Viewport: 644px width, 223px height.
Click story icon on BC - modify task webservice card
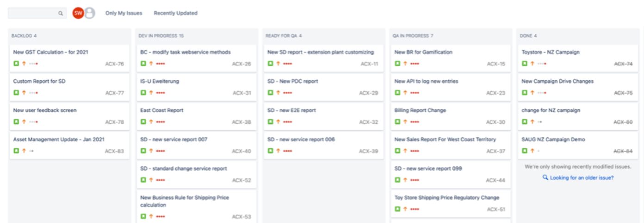point(143,64)
